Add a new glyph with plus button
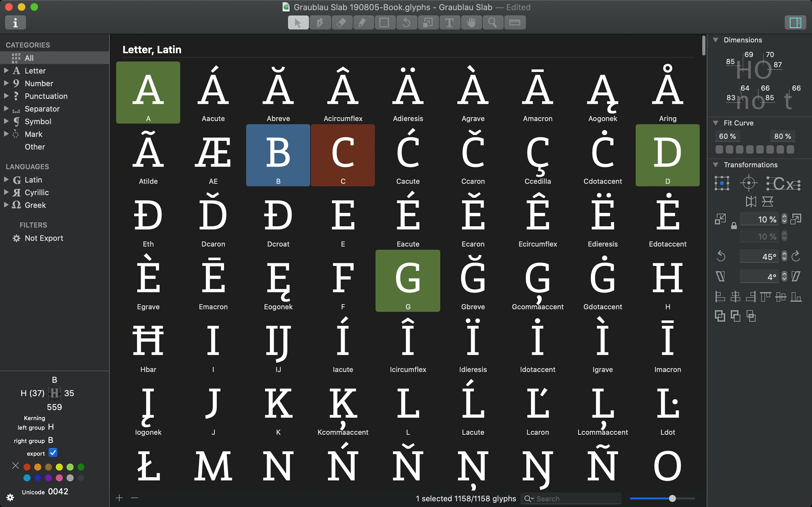The image size is (812, 507). click(119, 498)
